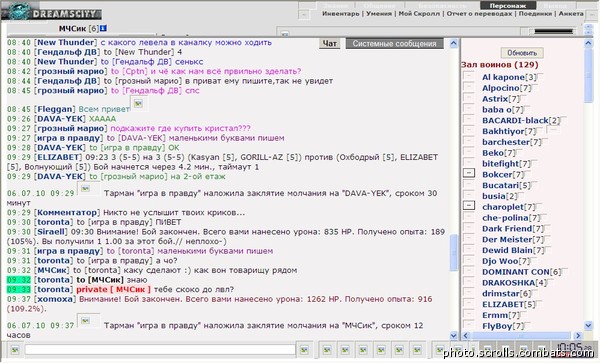The height and width of the screenshot is (363, 600).
Task: Open Мой Скролл
Action: pyautogui.click(x=419, y=14)
